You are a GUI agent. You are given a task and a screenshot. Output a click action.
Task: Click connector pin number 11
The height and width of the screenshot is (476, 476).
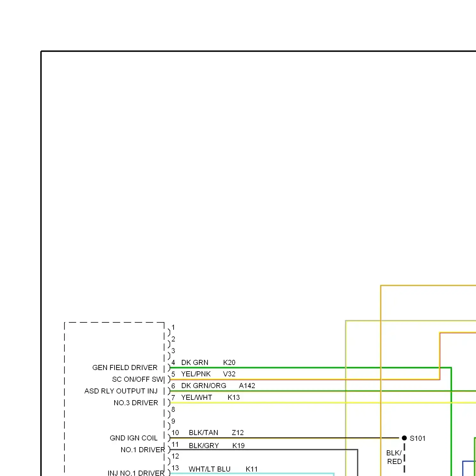tap(175, 444)
